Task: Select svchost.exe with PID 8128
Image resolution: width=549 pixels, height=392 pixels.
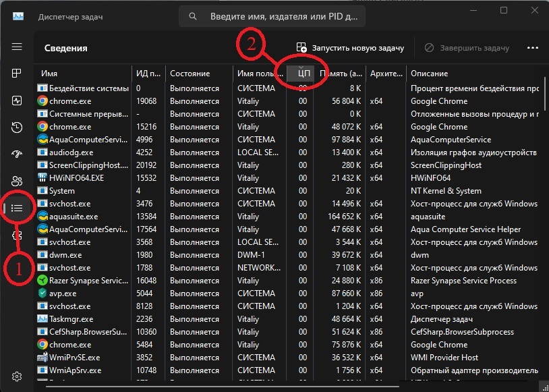Action: [x=287, y=306]
